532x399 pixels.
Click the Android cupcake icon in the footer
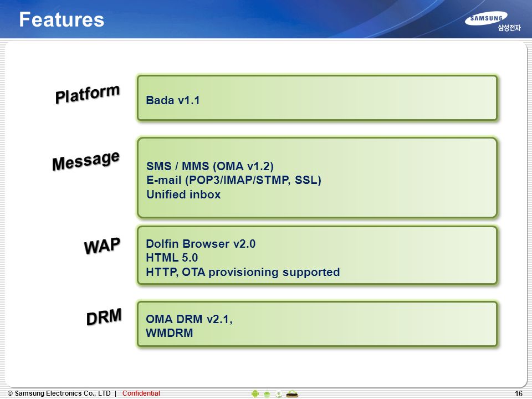pos(267,393)
